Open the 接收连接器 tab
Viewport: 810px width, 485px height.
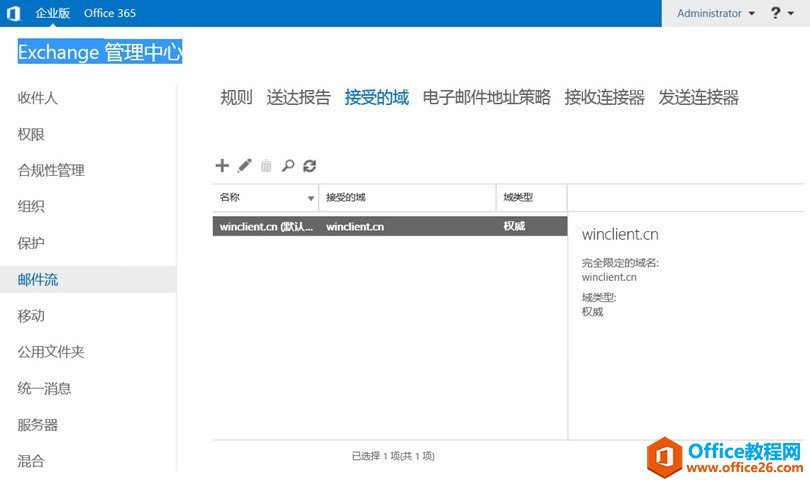pyautogui.click(x=604, y=97)
